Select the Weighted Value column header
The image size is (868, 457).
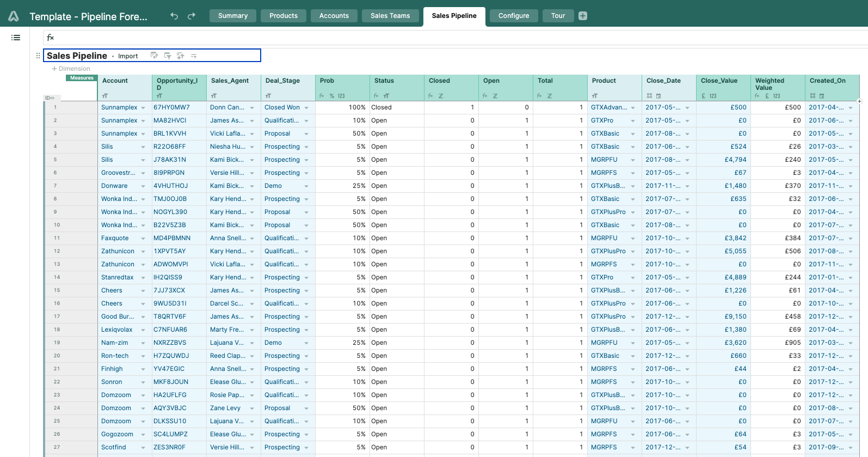click(x=778, y=88)
